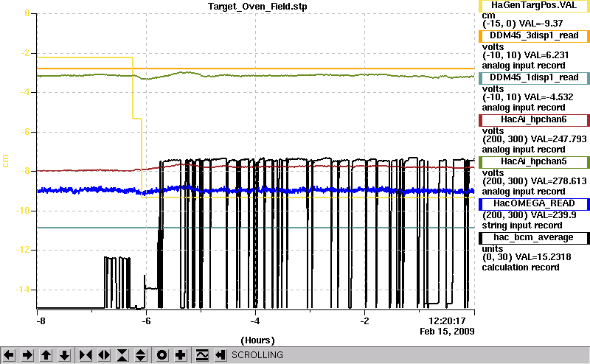Click the (Hours) x-axis label
This screenshot has width=590, height=364.
tap(257, 340)
